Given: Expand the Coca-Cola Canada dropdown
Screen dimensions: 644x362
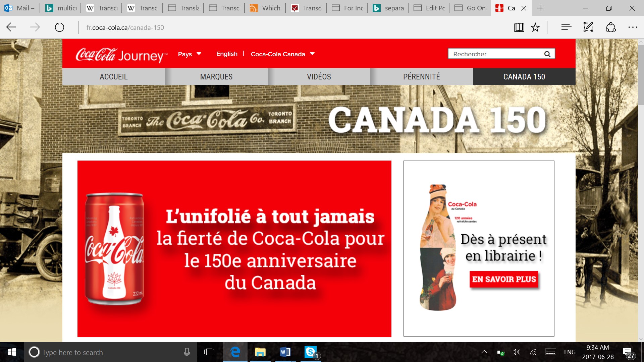Looking at the screenshot, I should click(283, 54).
